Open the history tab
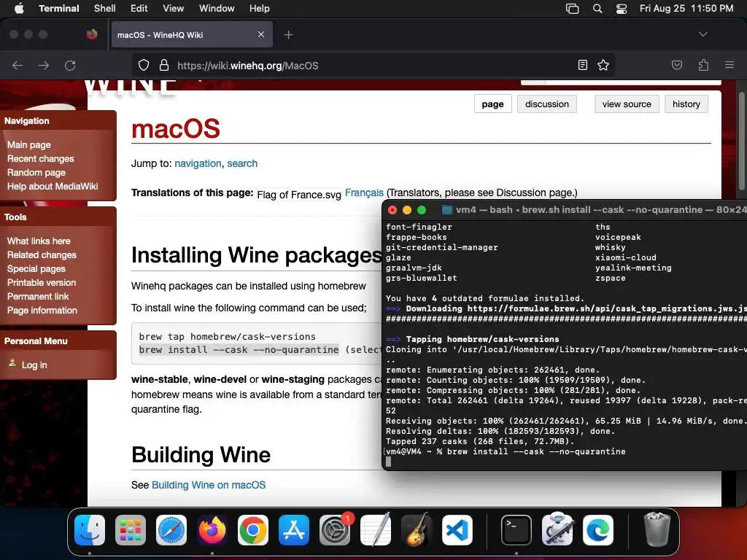The image size is (747, 560). tap(686, 104)
